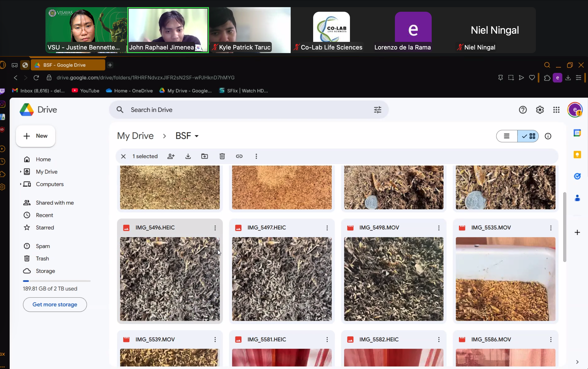Image resolution: width=588 pixels, height=369 pixels.
Task: Click Get more storage button
Action: click(55, 304)
